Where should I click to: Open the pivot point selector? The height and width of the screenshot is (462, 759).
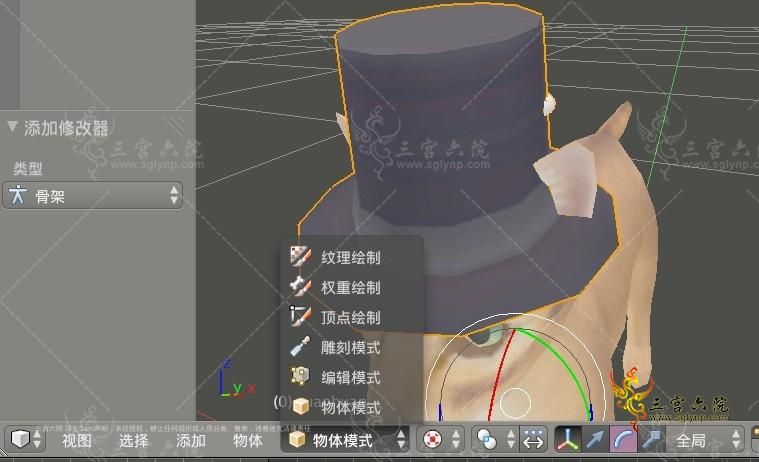click(494, 440)
